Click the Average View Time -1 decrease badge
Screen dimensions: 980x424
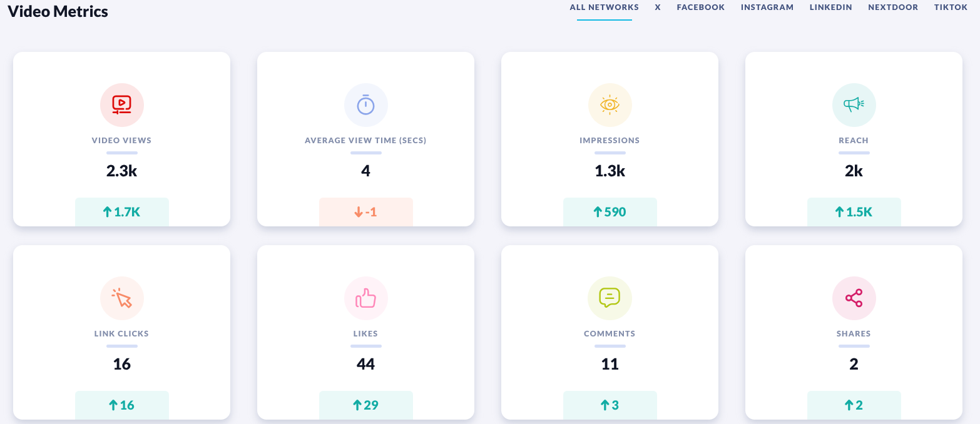click(366, 212)
